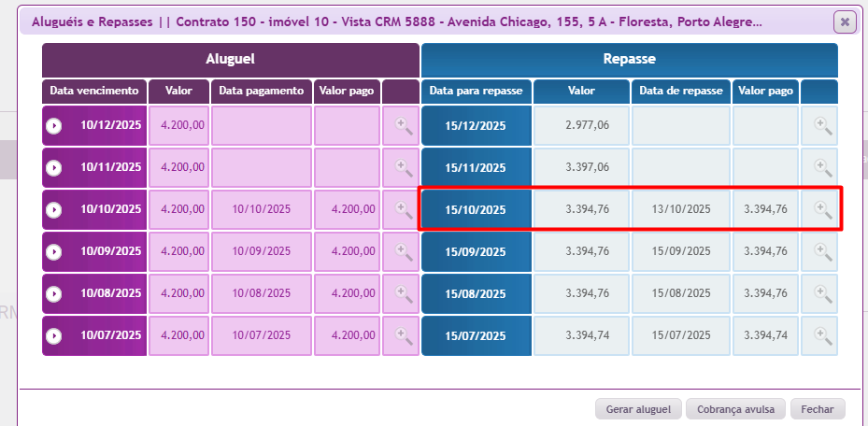Expand the 10/09/2025 rent row arrow

coord(54,252)
